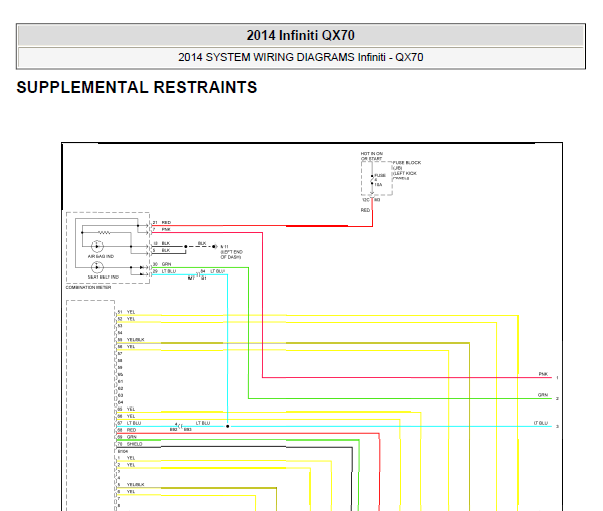603x511 pixels.
Task: Click the dashed 'BLK' ground wire label
Action: (202, 243)
